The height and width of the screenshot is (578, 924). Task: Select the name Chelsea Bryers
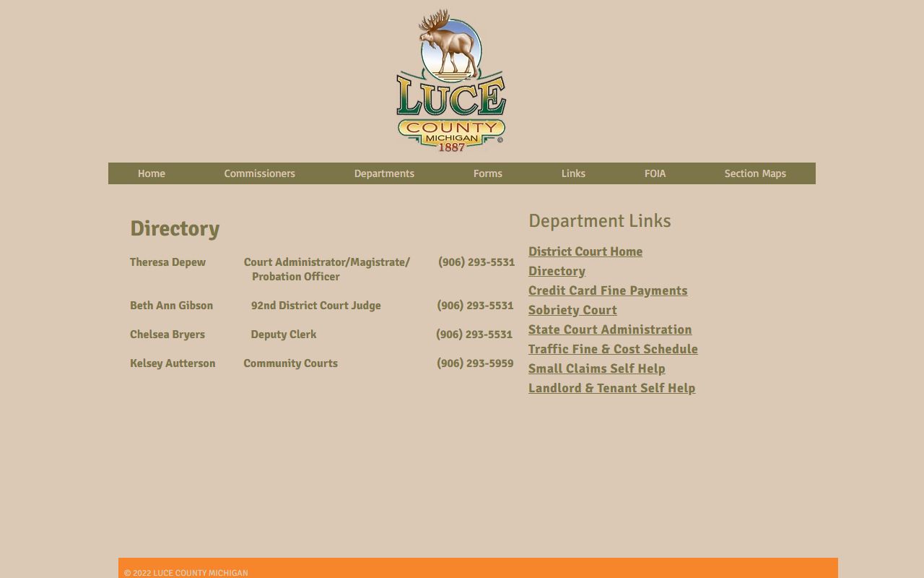click(167, 335)
